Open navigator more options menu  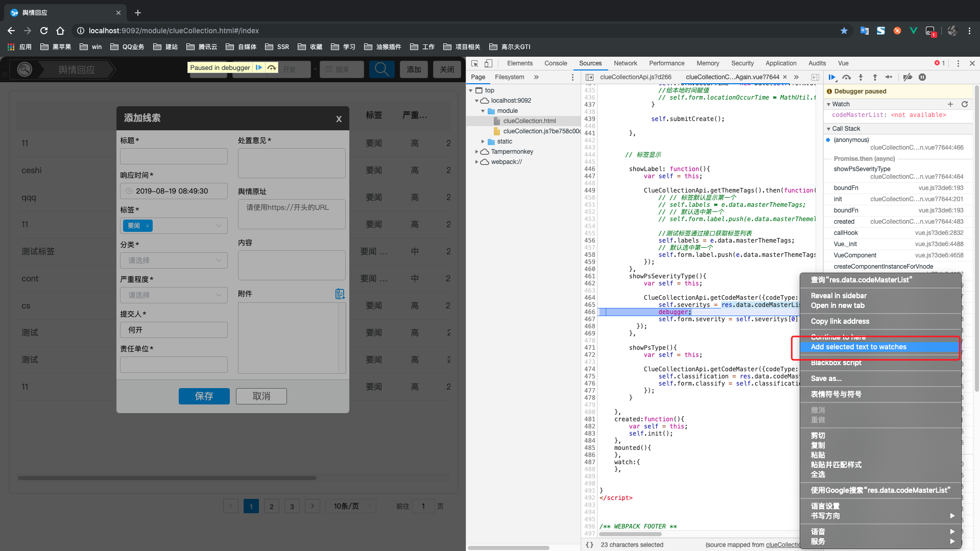click(572, 77)
